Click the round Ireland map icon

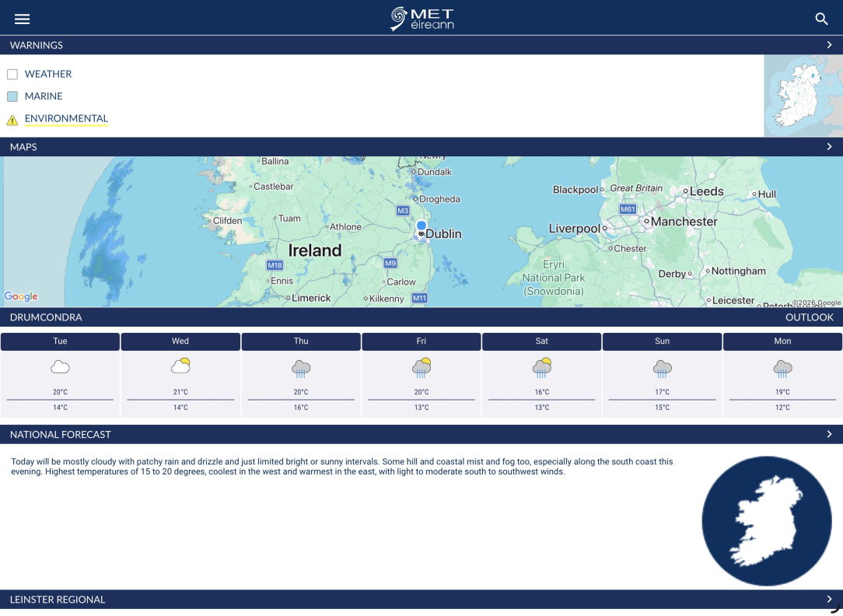pyautogui.click(x=767, y=521)
